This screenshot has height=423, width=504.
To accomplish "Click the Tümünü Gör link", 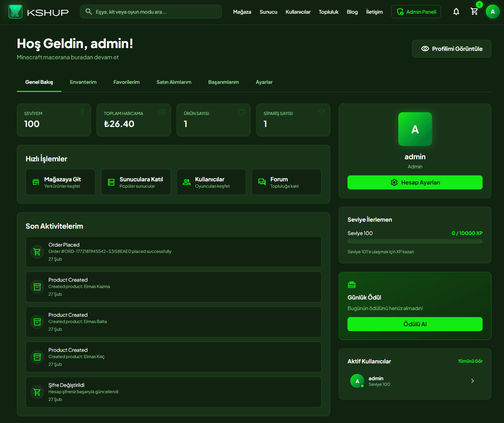I will [x=470, y=361].
